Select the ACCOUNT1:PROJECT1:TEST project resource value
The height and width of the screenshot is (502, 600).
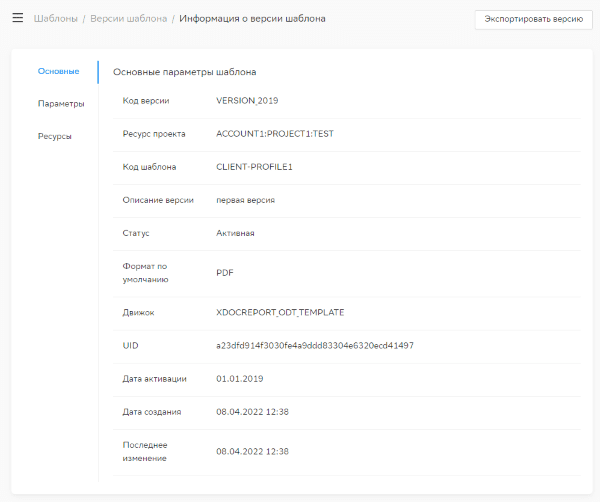click(274, 134)
